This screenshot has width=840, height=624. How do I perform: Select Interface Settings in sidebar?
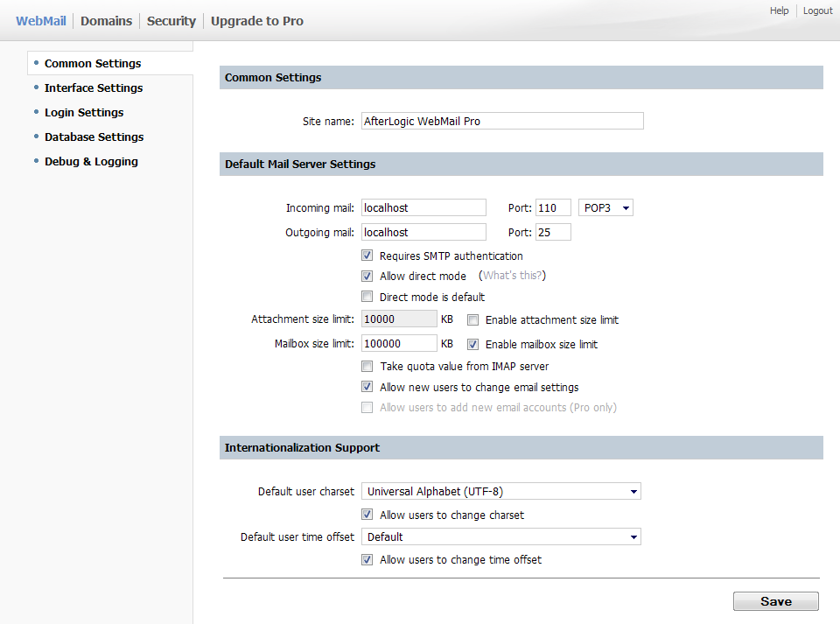click(x=94, y=88)
